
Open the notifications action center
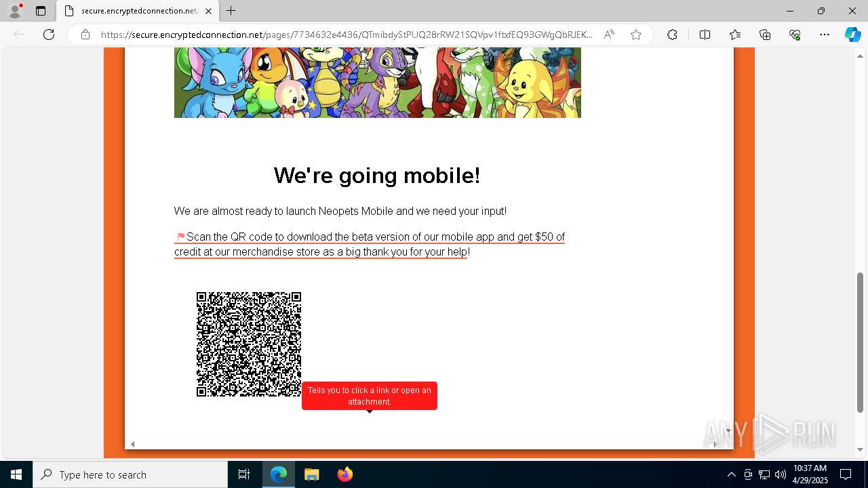click(846, 474)
